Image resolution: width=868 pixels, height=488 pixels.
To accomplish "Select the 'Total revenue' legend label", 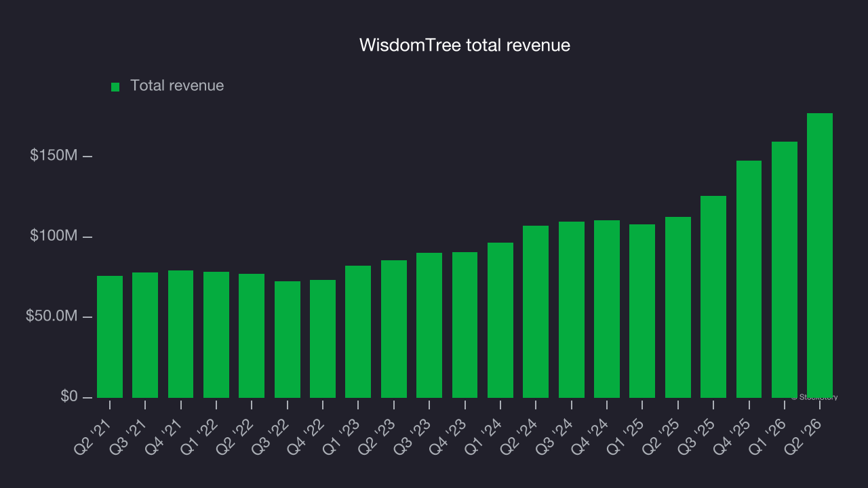I will point(177,85).
